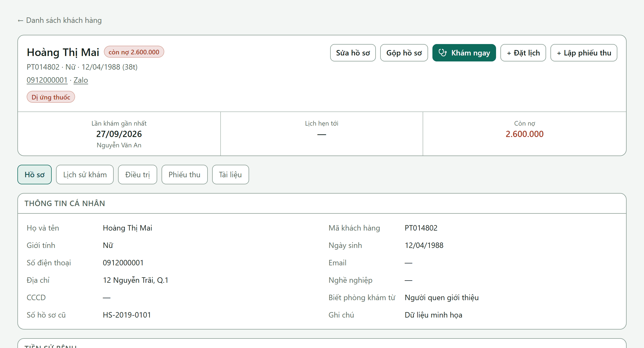Click + Đặt lịch button
This screenshot has height=348, width=644.
[x=523, y=53]
